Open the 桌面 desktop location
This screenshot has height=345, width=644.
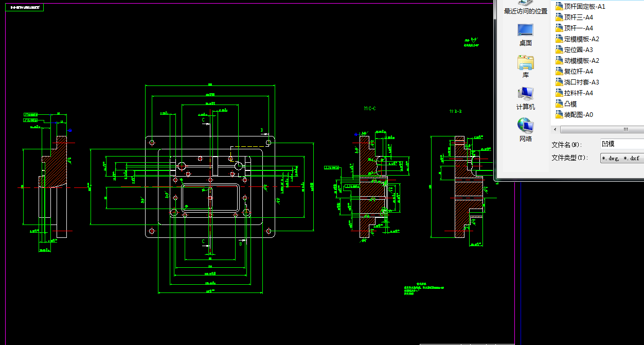(525, 35)
